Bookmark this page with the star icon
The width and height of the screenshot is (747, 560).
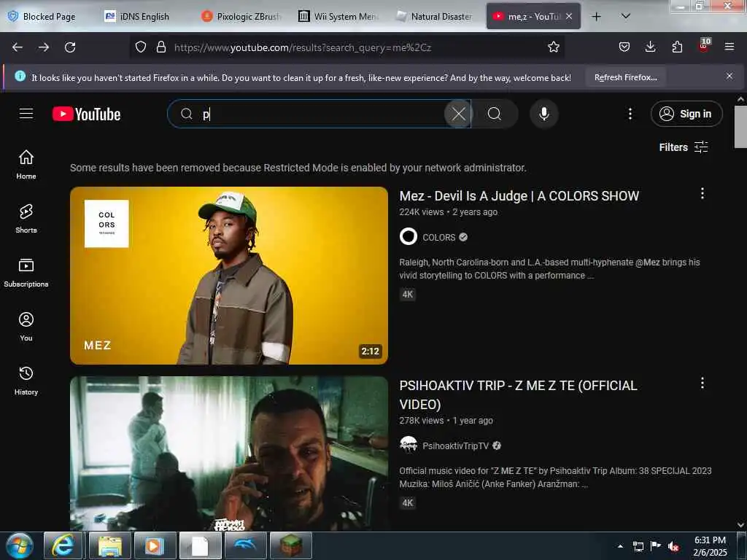[553, 47]
